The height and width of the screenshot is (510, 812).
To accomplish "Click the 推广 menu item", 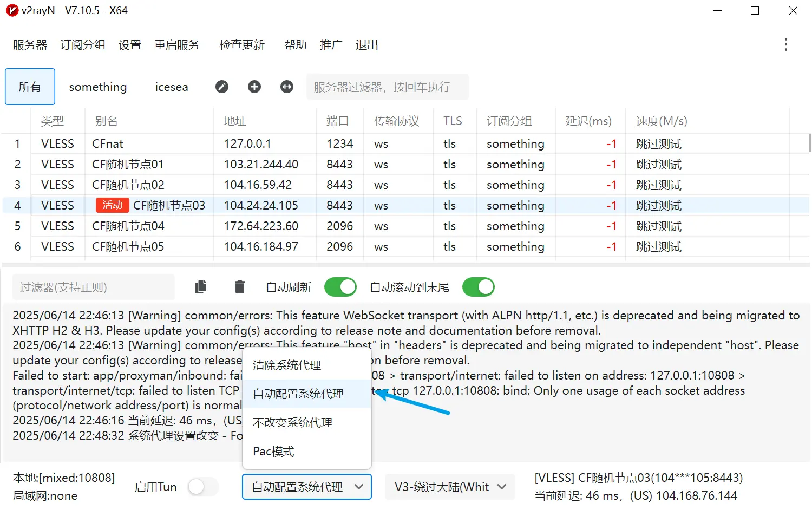I will point(331,45).
